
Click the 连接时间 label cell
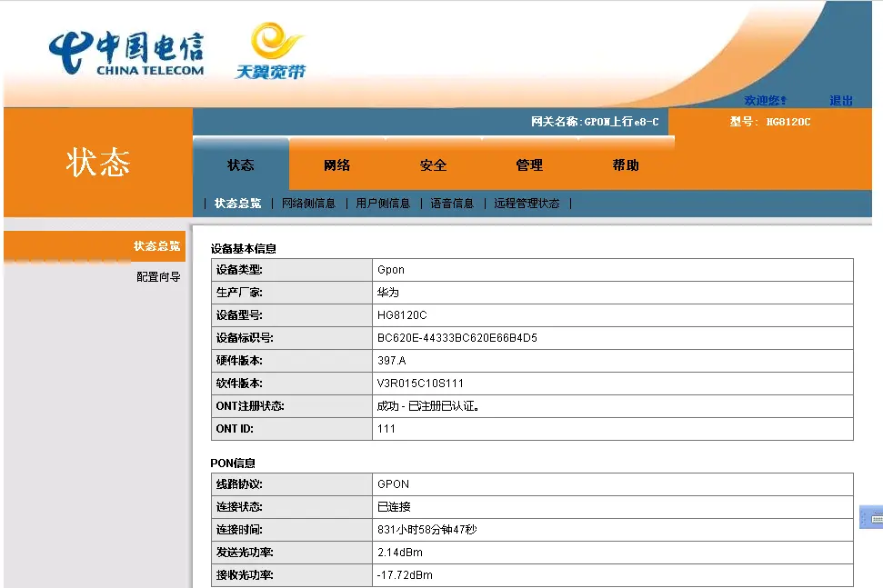point(292,530)
